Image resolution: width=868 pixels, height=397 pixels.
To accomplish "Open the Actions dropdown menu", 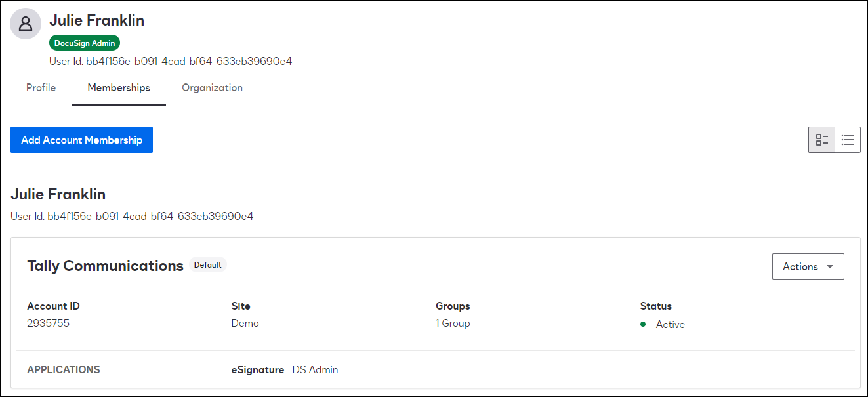I will click(x=808, y=266).
